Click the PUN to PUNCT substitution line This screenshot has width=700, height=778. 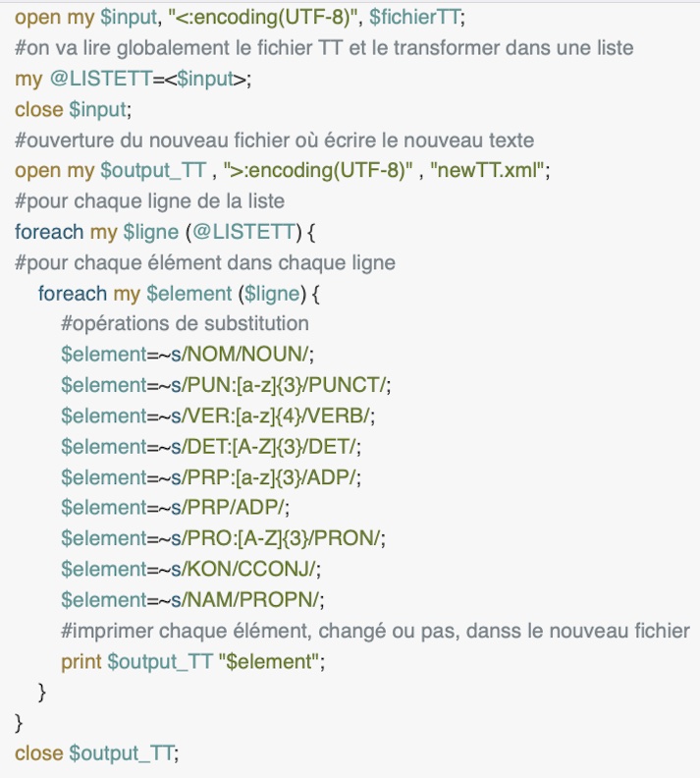pos(226,385)
